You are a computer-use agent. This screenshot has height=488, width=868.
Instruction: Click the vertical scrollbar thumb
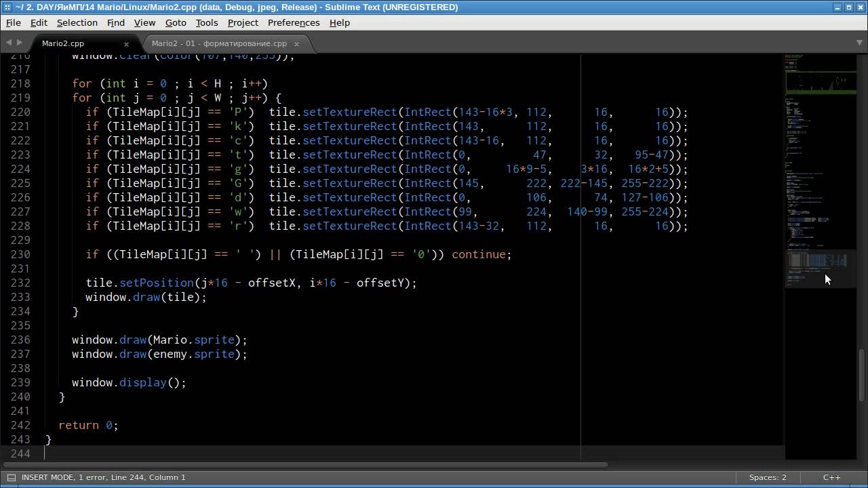[863, 375]
